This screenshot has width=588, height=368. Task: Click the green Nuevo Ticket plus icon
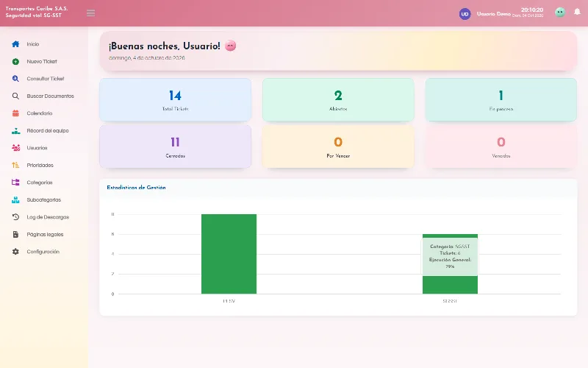(x=15, y=61)
